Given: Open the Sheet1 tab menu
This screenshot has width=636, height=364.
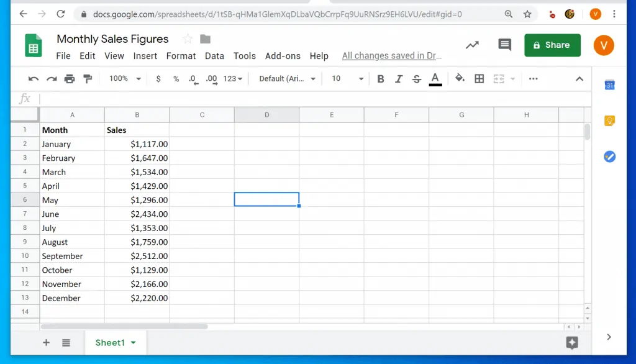Looking at the screenshot, I should click(x=132, y=342).
